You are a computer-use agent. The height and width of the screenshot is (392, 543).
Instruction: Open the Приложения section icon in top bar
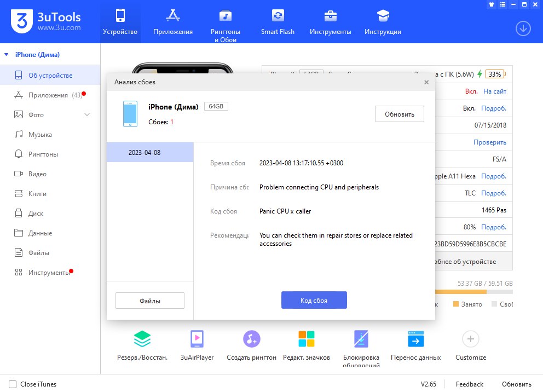(173, 15)
